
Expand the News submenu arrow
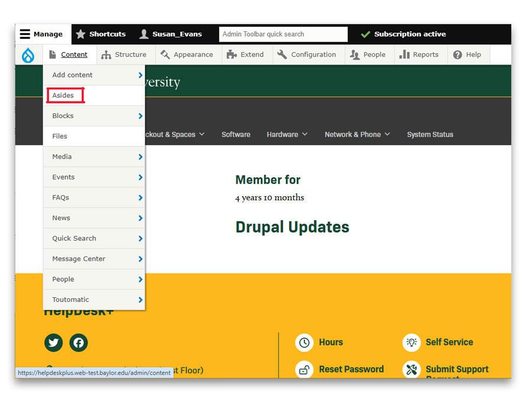pos(141,218)
